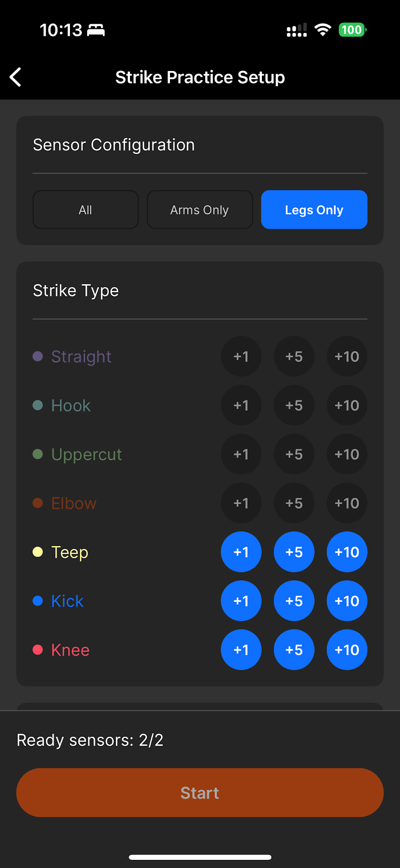Tap the battery indicator showing 100
This screenshot has height=868, width=400.
point(352,30)
